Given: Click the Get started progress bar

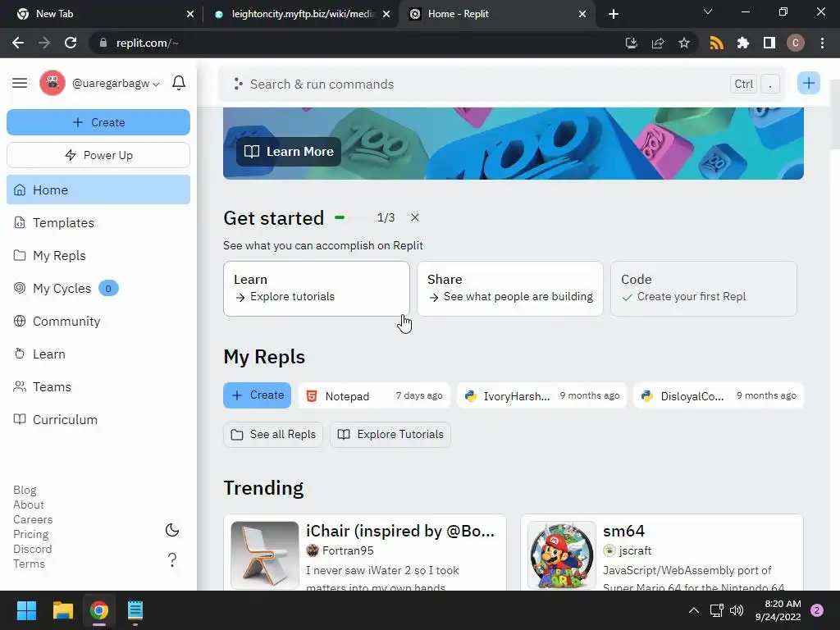Looking at the screenshot, I should 353,217.
